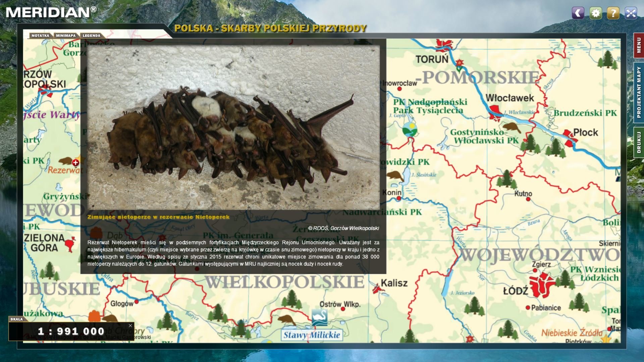Click the tree icon beside the Łódź city shape
644x362 pixels.
(565, 279)
